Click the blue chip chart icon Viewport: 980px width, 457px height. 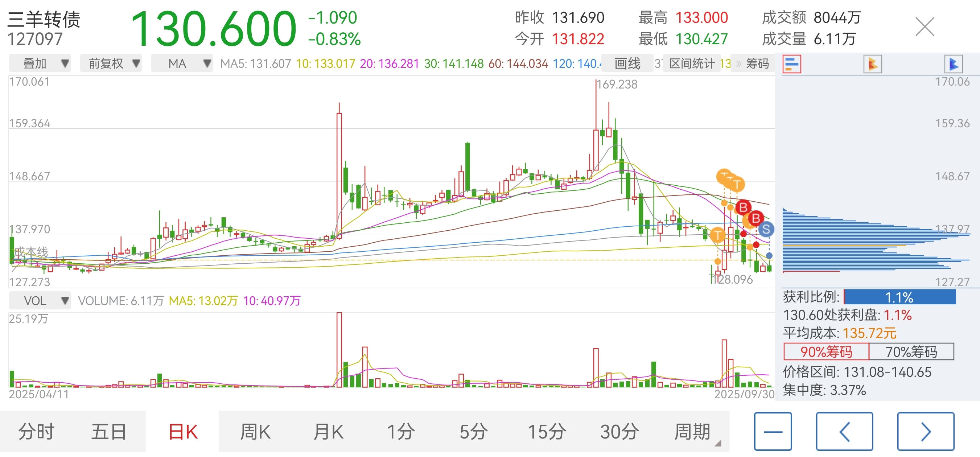pos(953,64)
